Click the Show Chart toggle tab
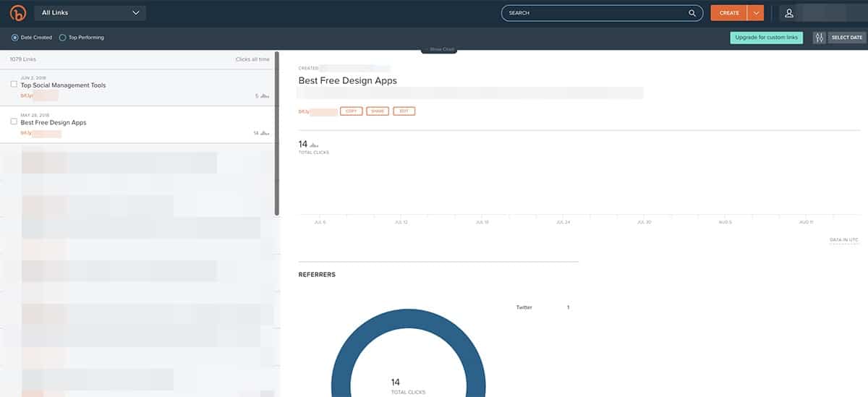 pos(439,49)
